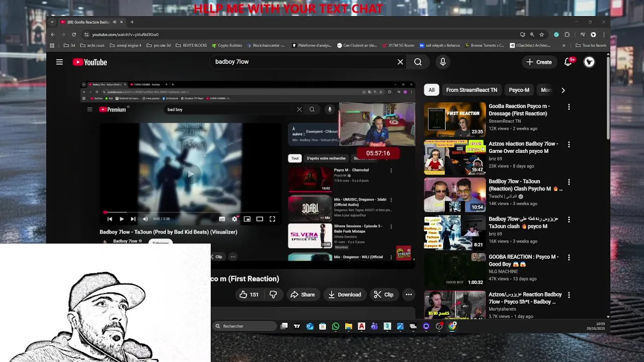
Task: Dislike the current video
Action: click(x=273, y=295)
